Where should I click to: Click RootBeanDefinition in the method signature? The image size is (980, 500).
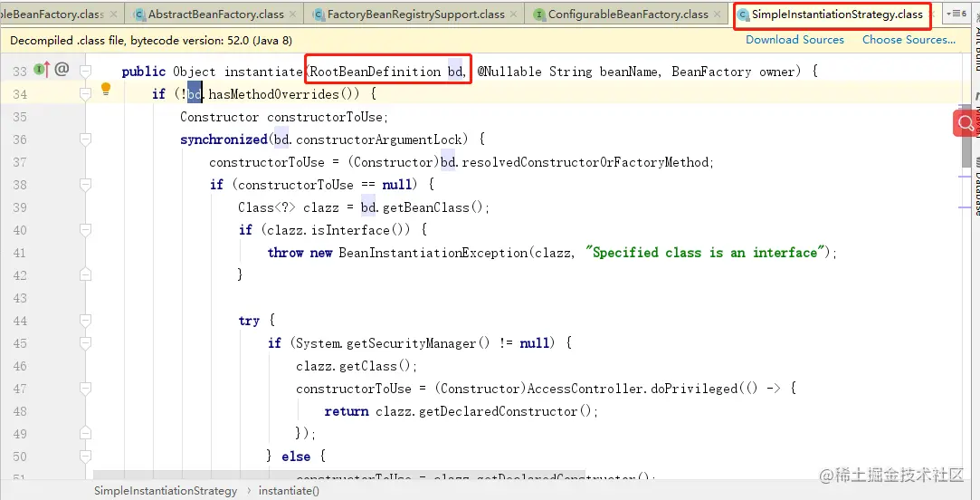375,72
